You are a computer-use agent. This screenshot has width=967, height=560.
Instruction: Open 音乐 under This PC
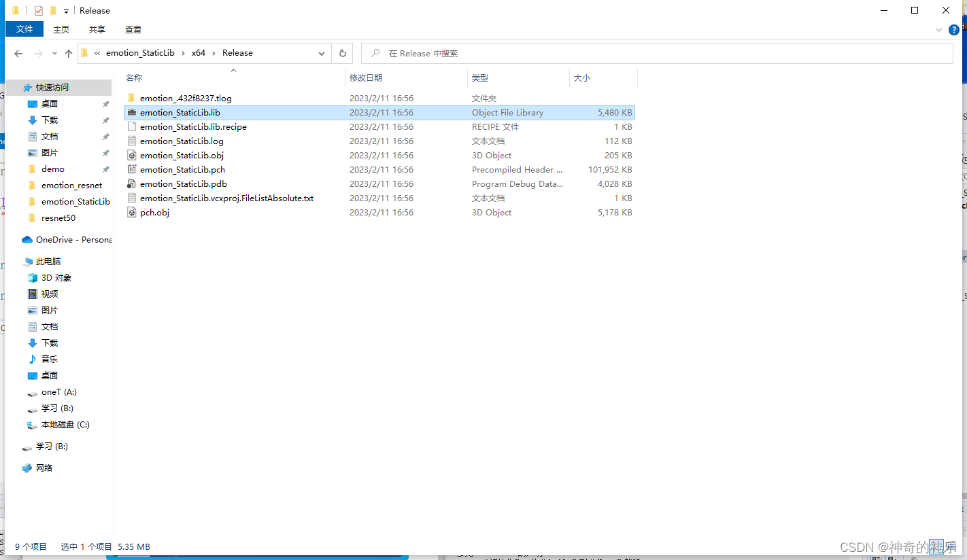pos(50,359)
